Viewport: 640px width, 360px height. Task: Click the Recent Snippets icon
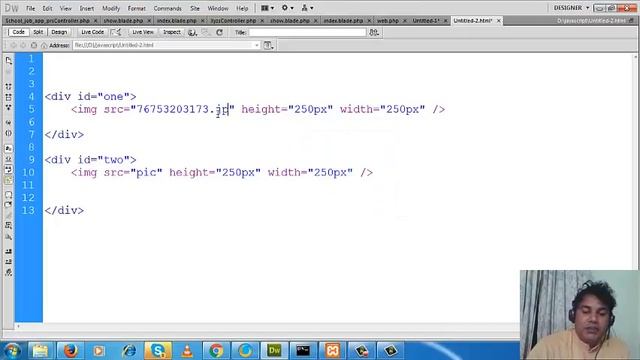point(9,226)
